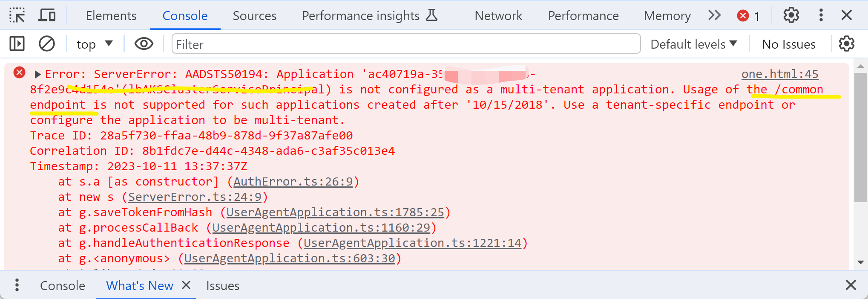Screen dimensions: 868x299
Task: Show console sidebar panel icon
Action: pos(17,44)
